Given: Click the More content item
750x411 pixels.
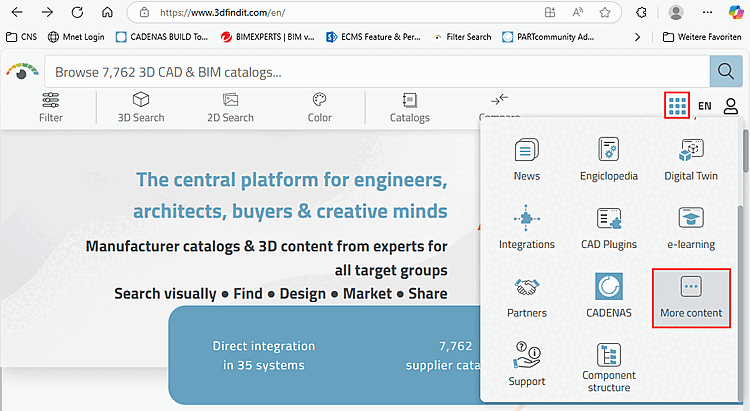Looking at the screenshot, I should (x=691, y=297).
